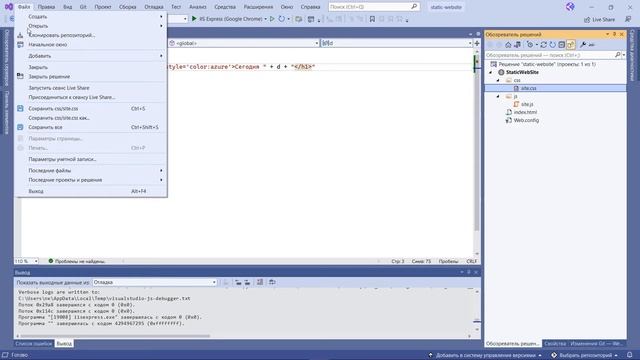Collapse the js folder node
Screen dimensions: 640x360
[498, 96]
